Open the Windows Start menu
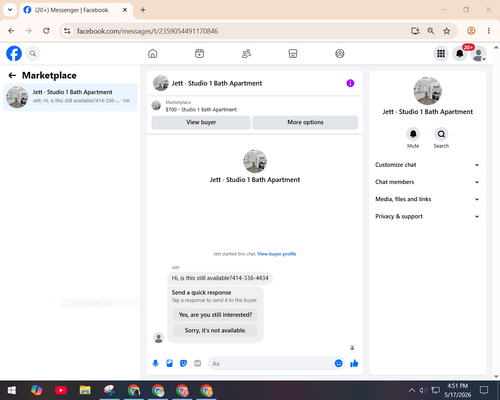Screen dimensions: 500x400 point(12,390)
